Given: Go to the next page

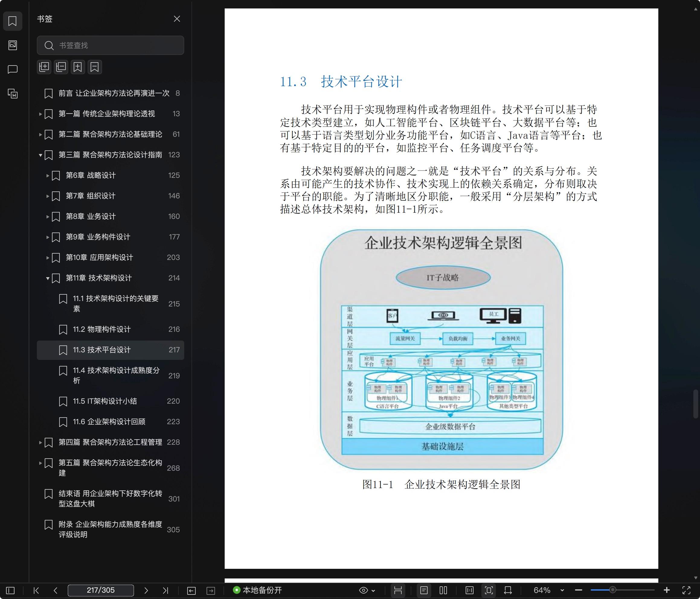Looking at the screenshot, I should click(146, 591).
